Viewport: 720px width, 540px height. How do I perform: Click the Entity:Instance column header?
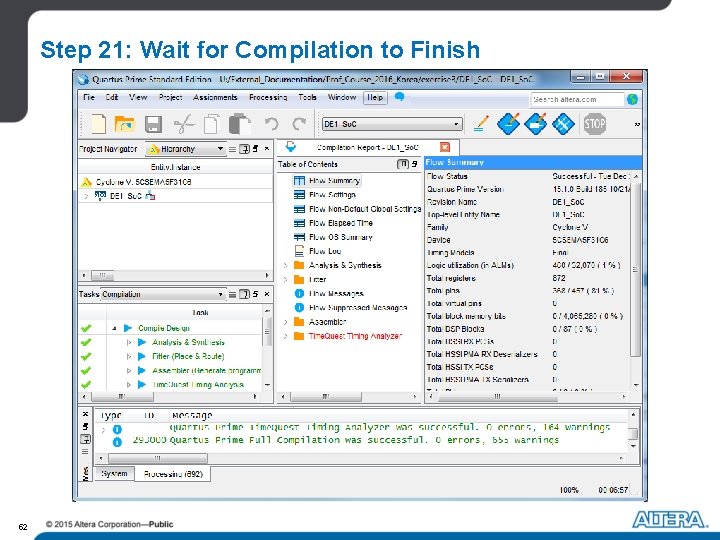[175, 167]
